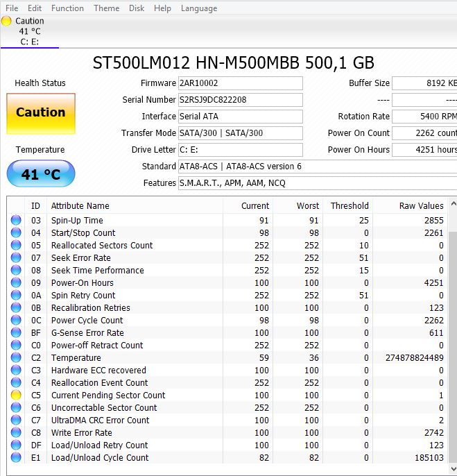Click raw value 274878824489 in Temperature row

pyautogui.click(x=415, y=358)
